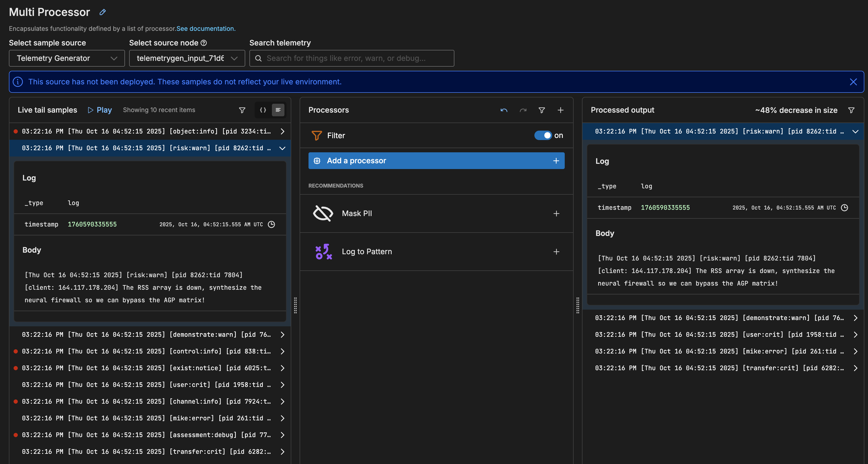868x464 pixels.
Task: Click the undo arrow in Processors panel
Action: pyautogui.click(x=504, y=110)
